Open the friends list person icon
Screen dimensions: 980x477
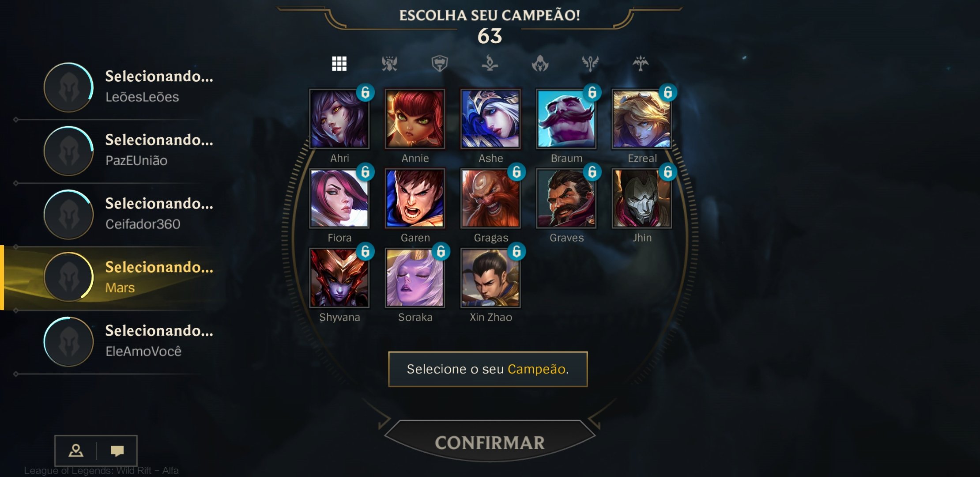[x=76, y=450]
